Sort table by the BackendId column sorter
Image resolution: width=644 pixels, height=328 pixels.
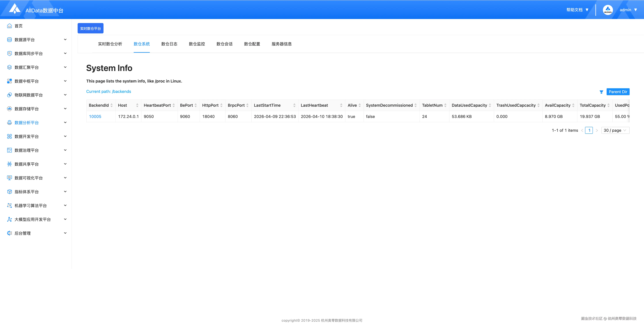(x=112, y=105)
